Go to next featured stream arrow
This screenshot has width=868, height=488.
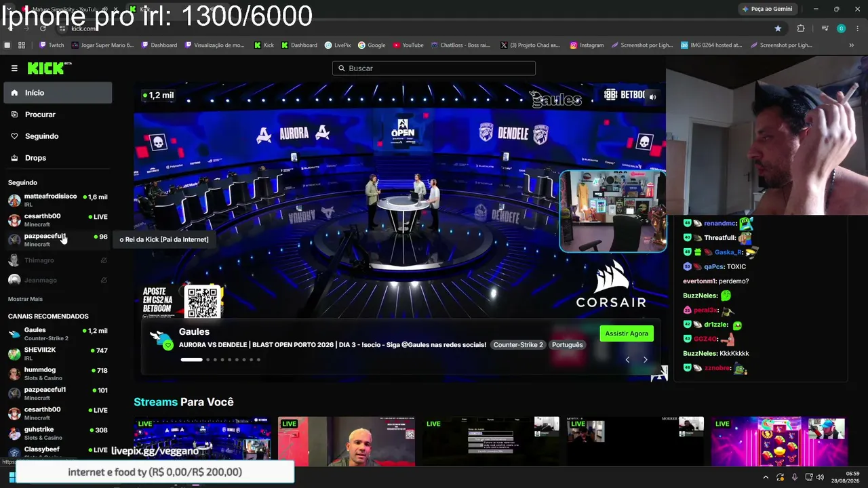(x=645, y=360)
